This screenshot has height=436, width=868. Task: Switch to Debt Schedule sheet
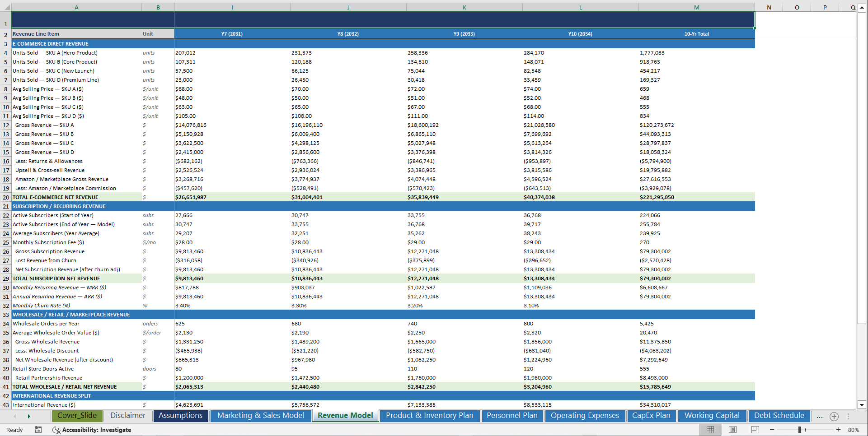click(779, 416)
